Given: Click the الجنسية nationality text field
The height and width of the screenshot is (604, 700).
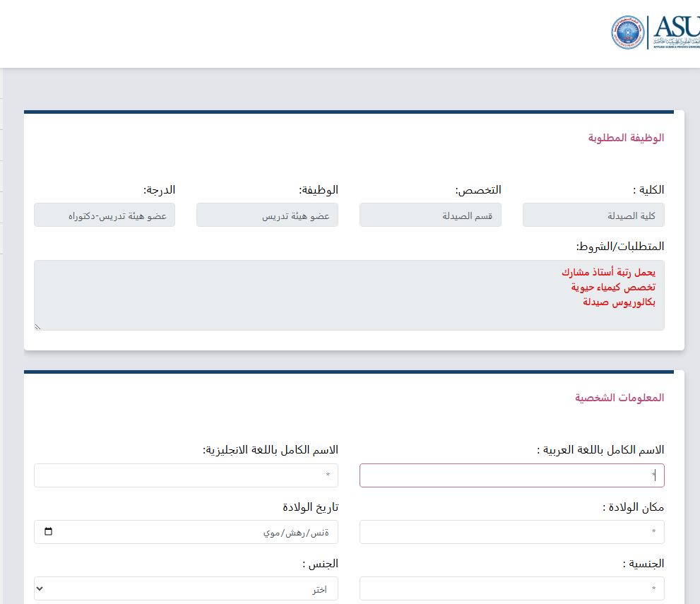Looking at the screenshot, I should 511,588.
